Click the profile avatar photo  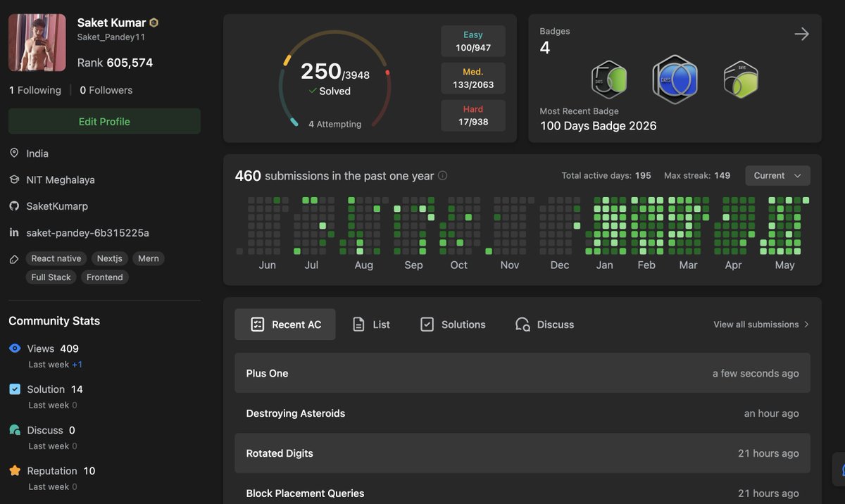click(x=37, y=42)
